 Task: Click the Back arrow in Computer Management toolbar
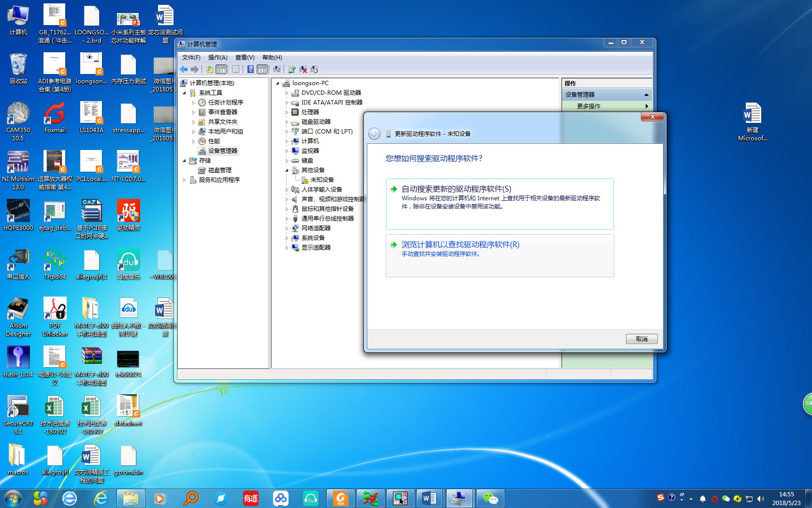184,69
